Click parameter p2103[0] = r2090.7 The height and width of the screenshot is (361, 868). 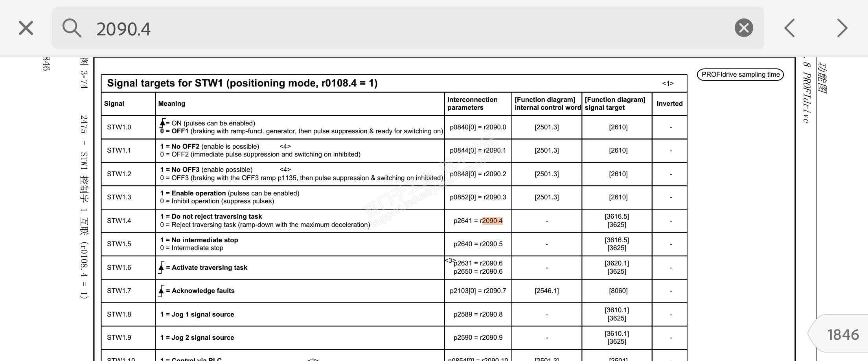pos(478,291)
